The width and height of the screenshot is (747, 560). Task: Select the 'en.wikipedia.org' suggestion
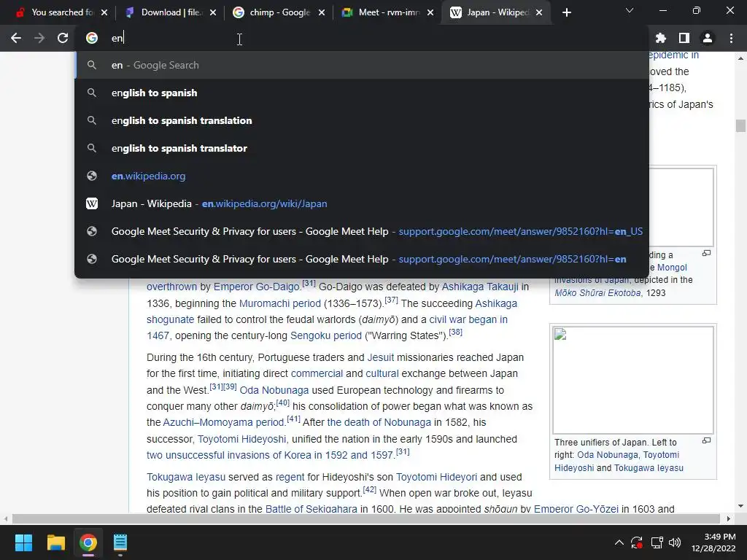[x=362, y=176]
